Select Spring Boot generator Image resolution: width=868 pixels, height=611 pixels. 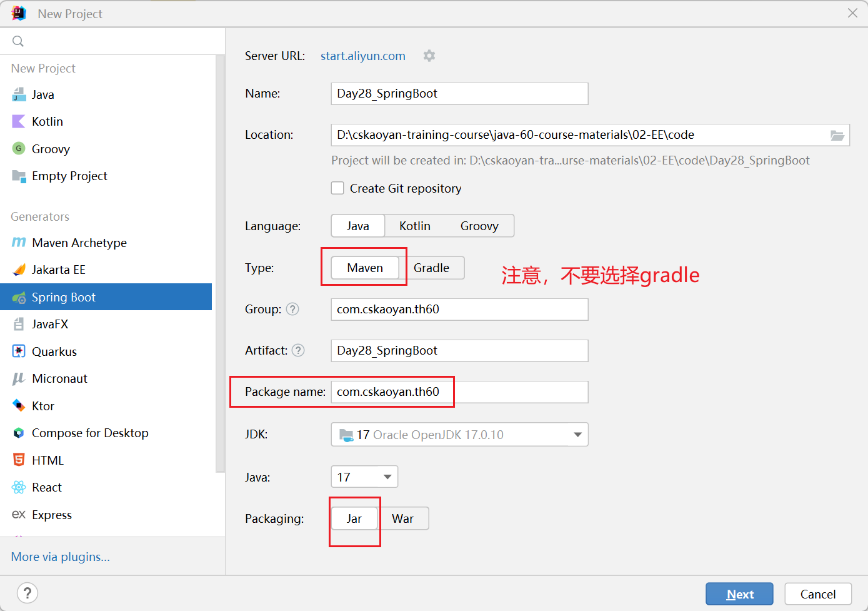pos(106,297)
